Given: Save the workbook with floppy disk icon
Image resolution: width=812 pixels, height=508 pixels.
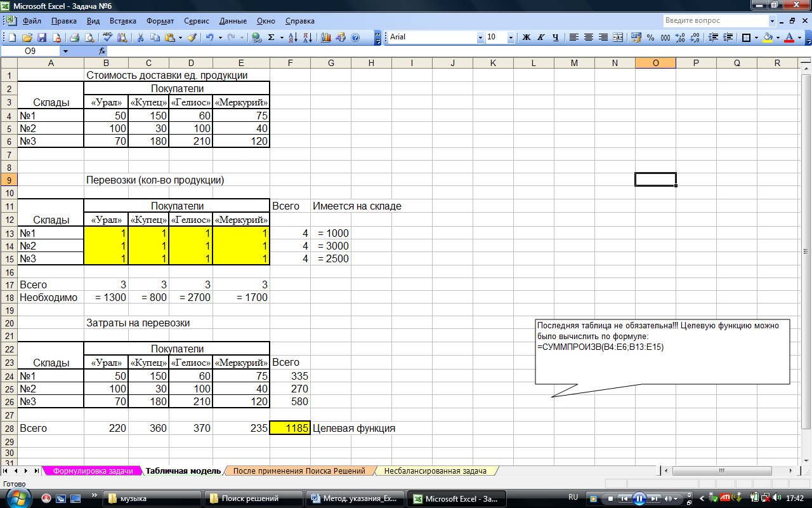Looking at the screenshot, I should tap(42, 37).
